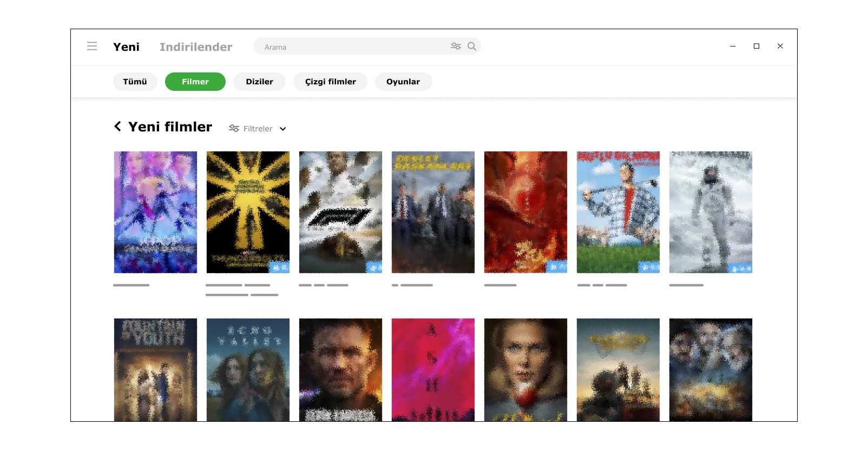This screenshot has height=451, width=868.
Task: Open the yellow sunburst on black poster
Action: 248,212
